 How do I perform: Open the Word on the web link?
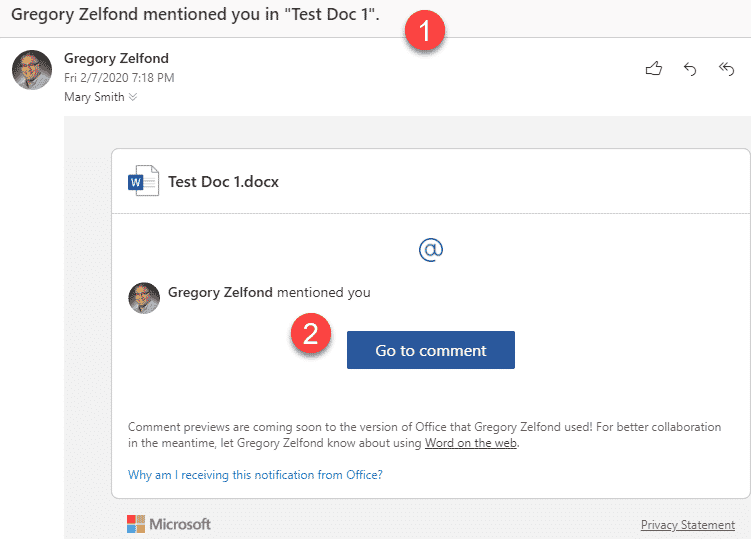470,443
